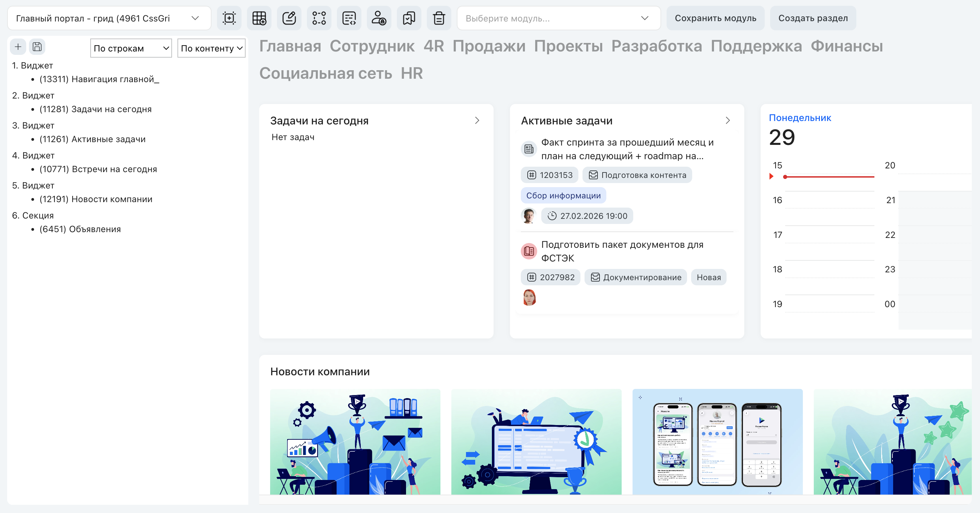Click the bookmarks copy icon
Viewport: 980px width, 513px height.
[409, 18]
